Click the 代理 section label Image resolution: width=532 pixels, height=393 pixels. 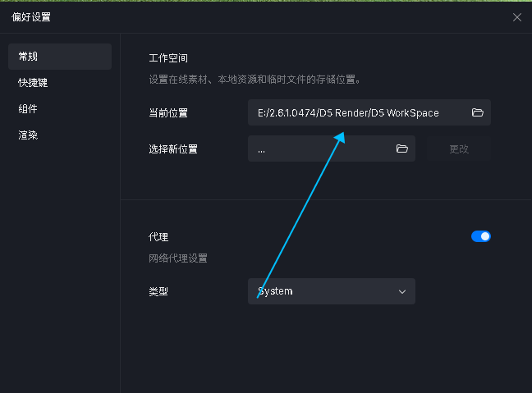158,237
